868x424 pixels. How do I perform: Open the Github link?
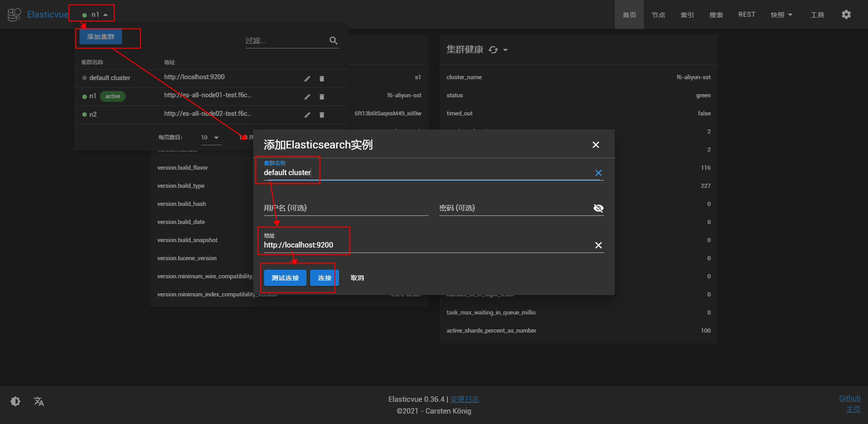point(850,398)
